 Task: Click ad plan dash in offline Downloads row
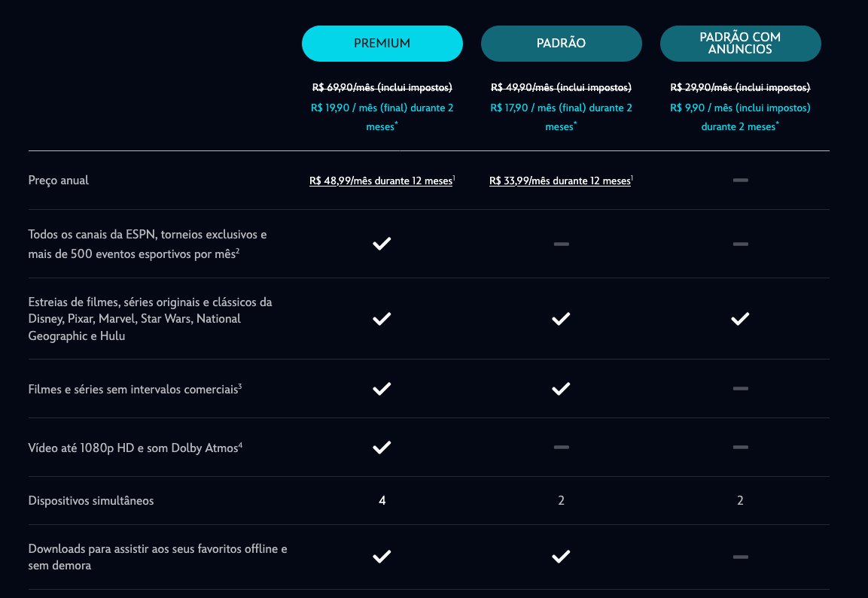[x=740, y=557]
